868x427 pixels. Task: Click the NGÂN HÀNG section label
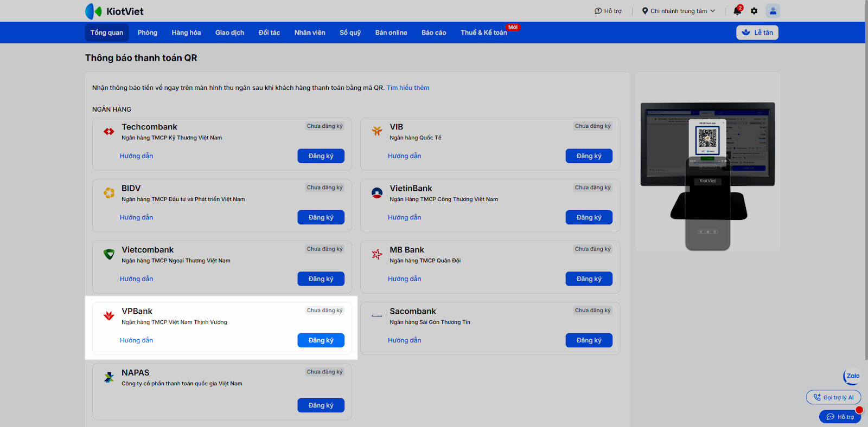(112, 109)
